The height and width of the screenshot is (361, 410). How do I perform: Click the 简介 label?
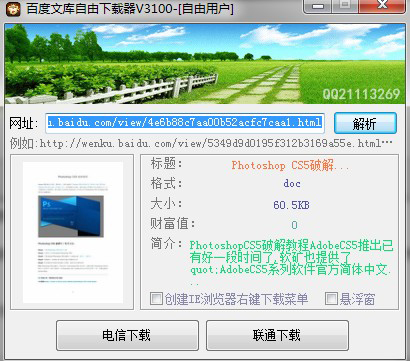[x=166, y=244]
